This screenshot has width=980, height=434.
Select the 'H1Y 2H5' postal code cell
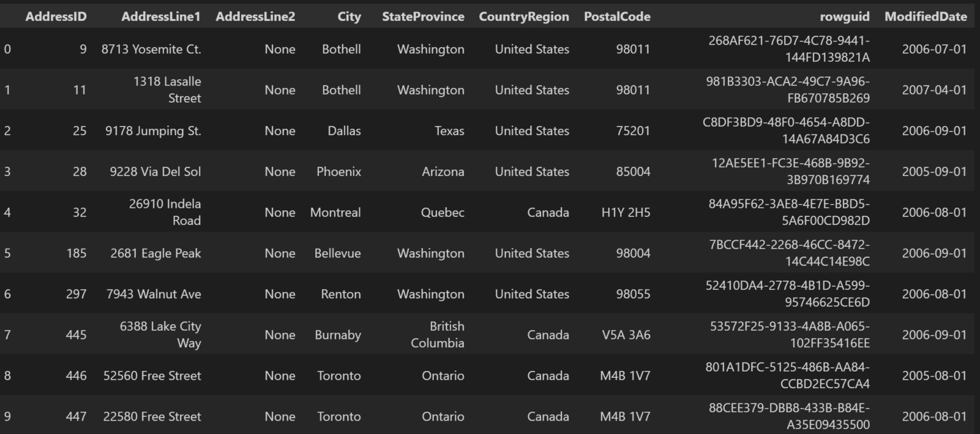[625, 213]
